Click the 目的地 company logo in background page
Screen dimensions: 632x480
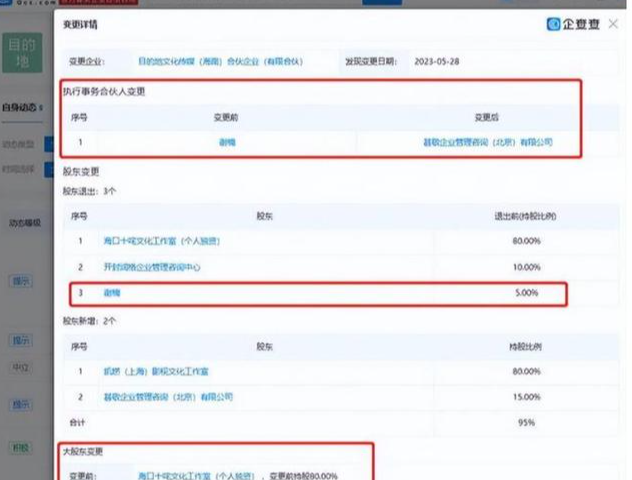tap(23, 53)
